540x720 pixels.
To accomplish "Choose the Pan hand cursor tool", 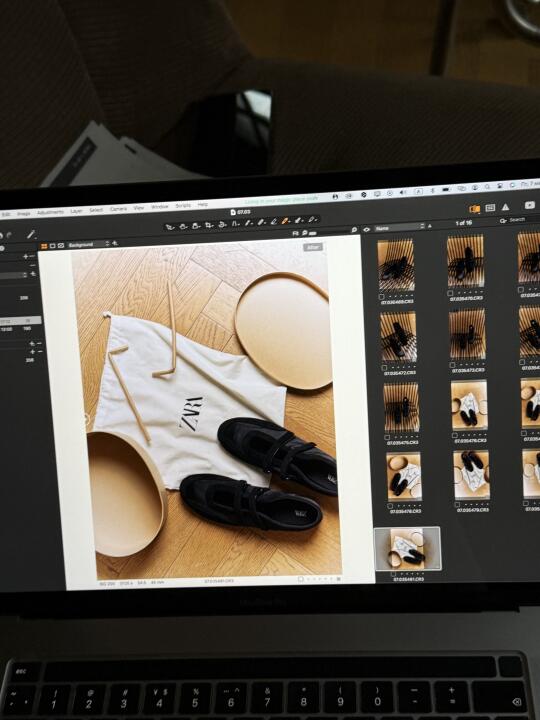I will pos(183,226).
